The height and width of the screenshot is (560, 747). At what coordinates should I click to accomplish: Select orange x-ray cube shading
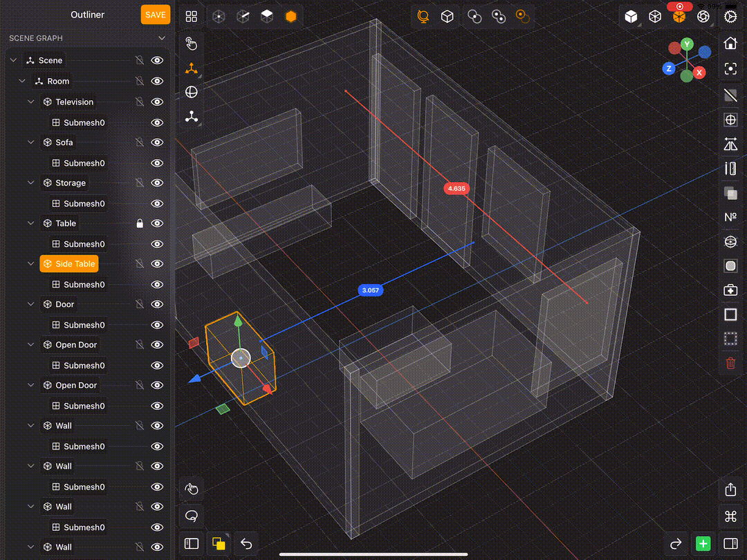click(679, 16)
